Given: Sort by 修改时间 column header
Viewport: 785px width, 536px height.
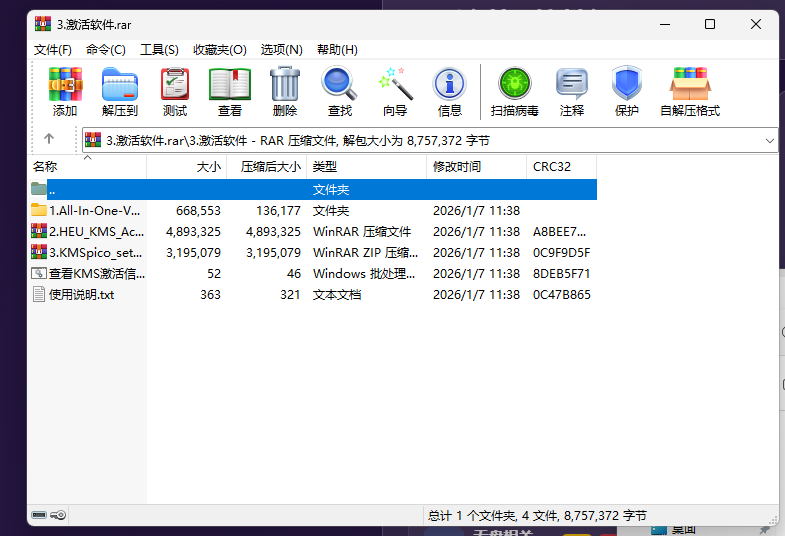Looking at the screenshot, I should [x=477, y=167].
